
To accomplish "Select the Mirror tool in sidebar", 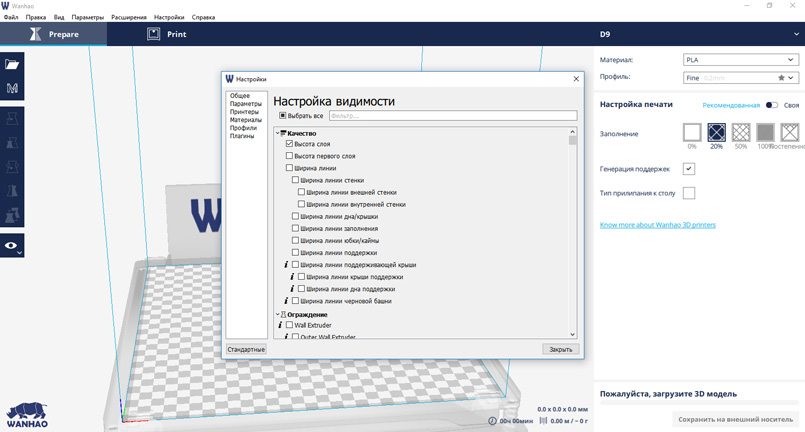I will click(x=12, y=191).
